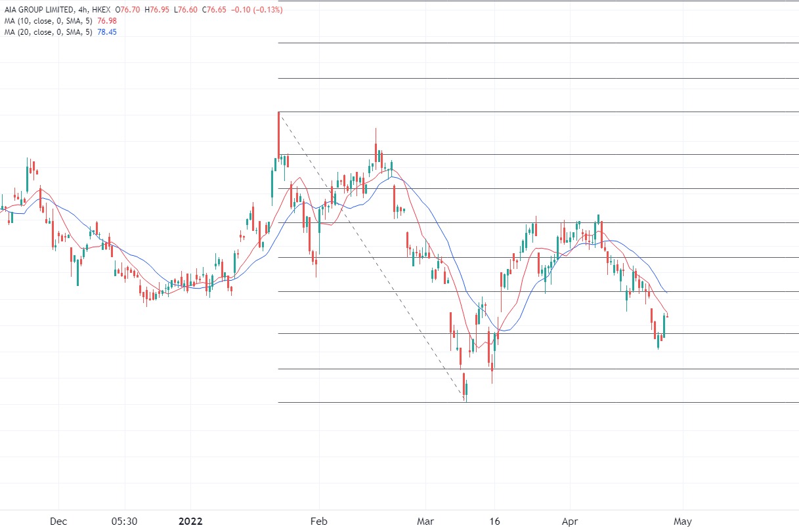The width and height of the screenshot is (799, 532).
Task: Click the Feb label on time axis
Action: [x=318, y=522]
